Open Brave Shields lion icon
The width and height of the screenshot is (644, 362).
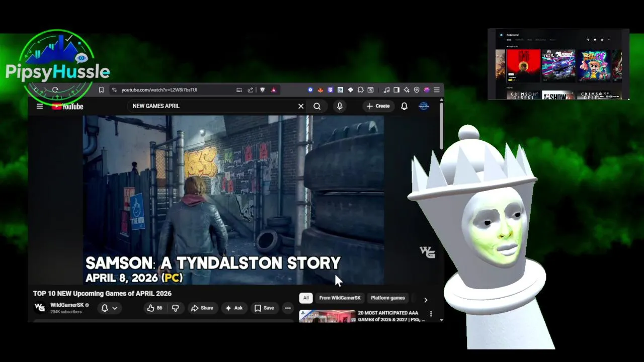tap(262, 90)
